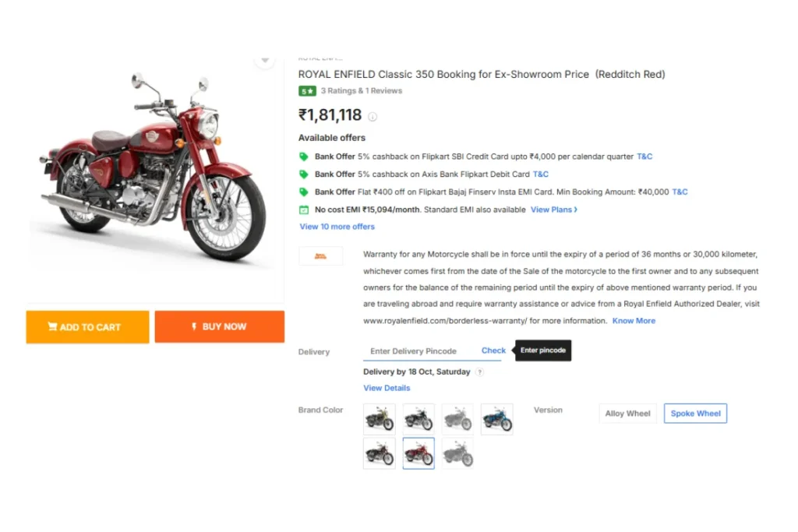Click the delivery date question mark icon
The width and height of the screenshot is (798, 532).
[479, 372]
